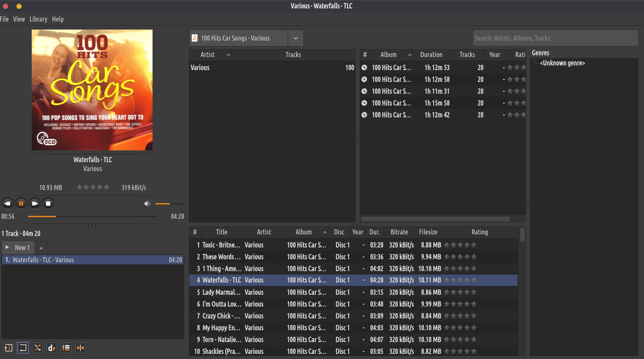Select track 2 These Words

coord(353,257)
